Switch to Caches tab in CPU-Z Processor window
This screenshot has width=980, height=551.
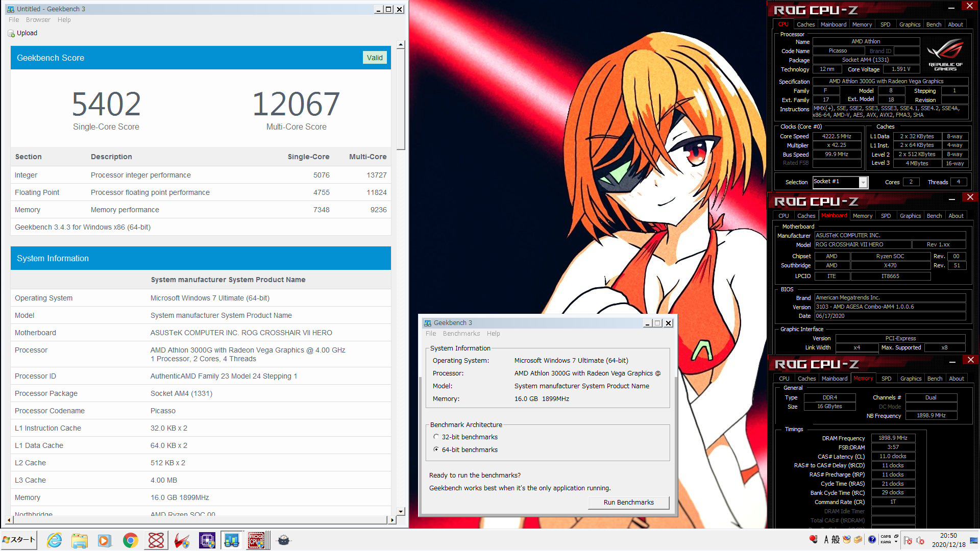(x=806, y=24)
